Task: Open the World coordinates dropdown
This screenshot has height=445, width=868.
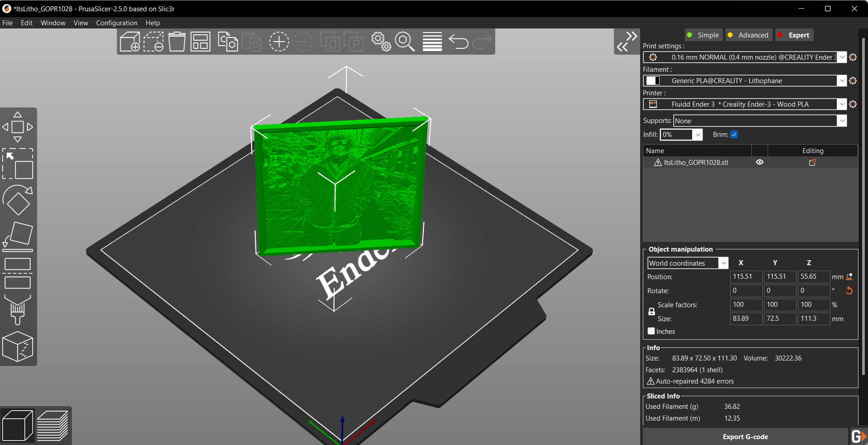Action: pyautogui.click(x=724, y=263)
